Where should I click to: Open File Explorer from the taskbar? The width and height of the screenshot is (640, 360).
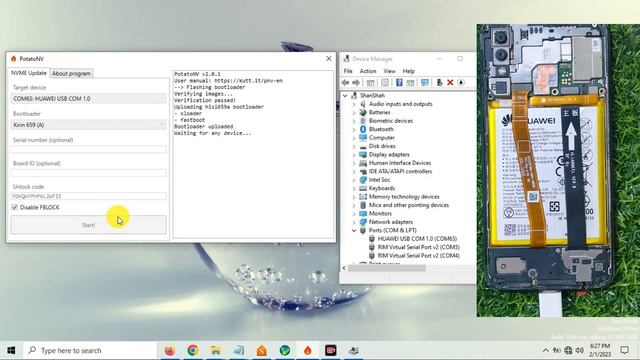point(216,350)
